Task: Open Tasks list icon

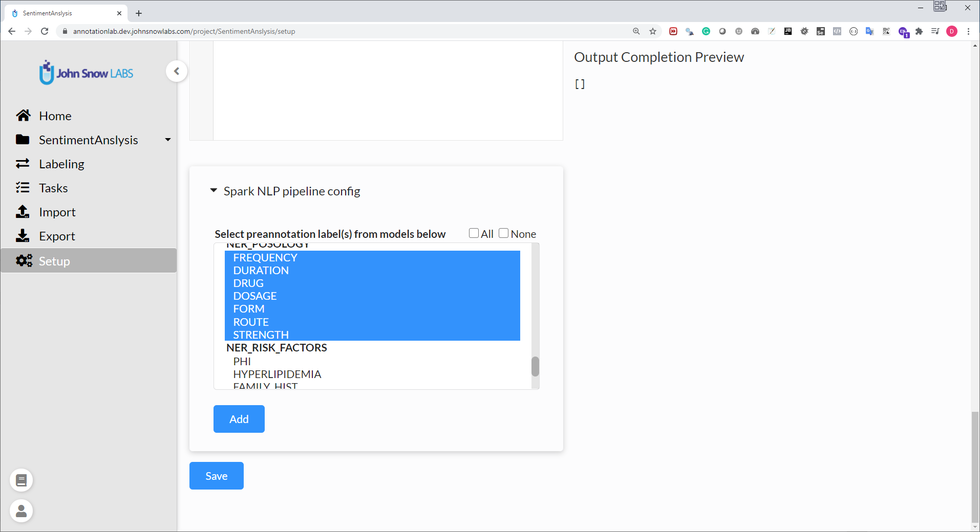Action: pyautogui.click(x=23, y=188)
